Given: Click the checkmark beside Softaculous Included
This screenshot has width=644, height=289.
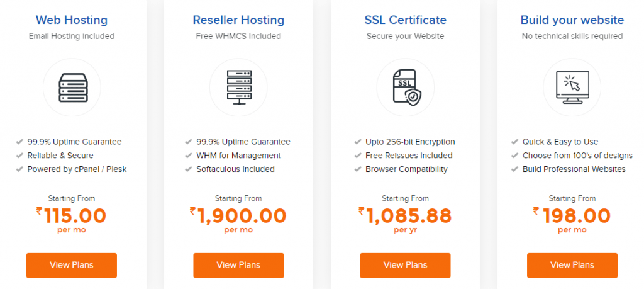Looking at the screenshot, I should 188,169.
